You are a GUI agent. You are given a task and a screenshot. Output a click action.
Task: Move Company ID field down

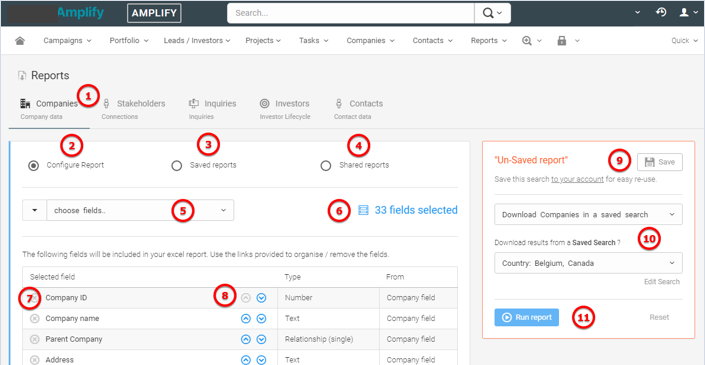pos(261,298)
